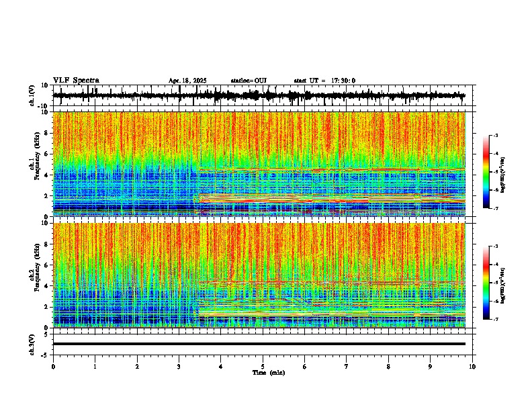The height and width of the screenshot is (411, 532).
Task: Click the ch.3 panel -5 tick label
Action: (x=45, y=355)
